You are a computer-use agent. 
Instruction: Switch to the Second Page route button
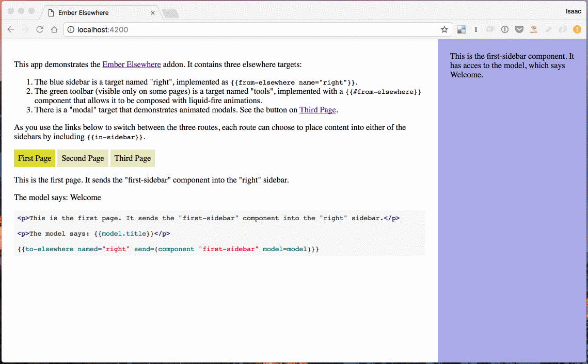pos(83,158)
